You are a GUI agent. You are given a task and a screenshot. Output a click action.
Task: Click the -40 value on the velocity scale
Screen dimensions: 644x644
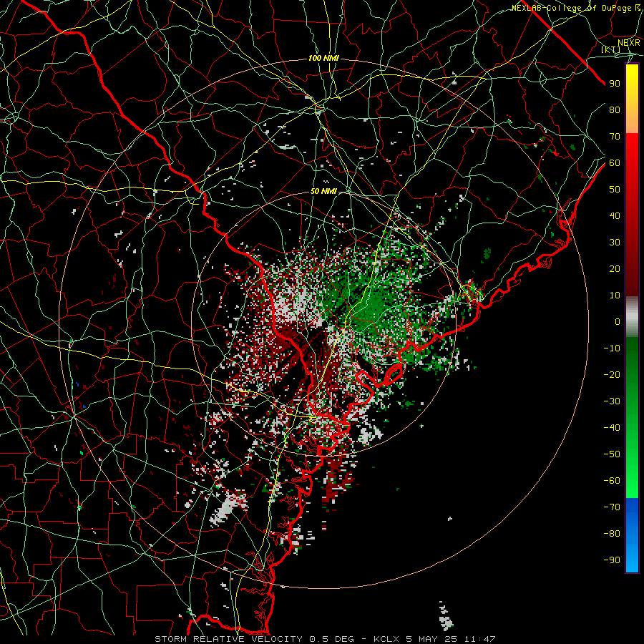[612, 428]
